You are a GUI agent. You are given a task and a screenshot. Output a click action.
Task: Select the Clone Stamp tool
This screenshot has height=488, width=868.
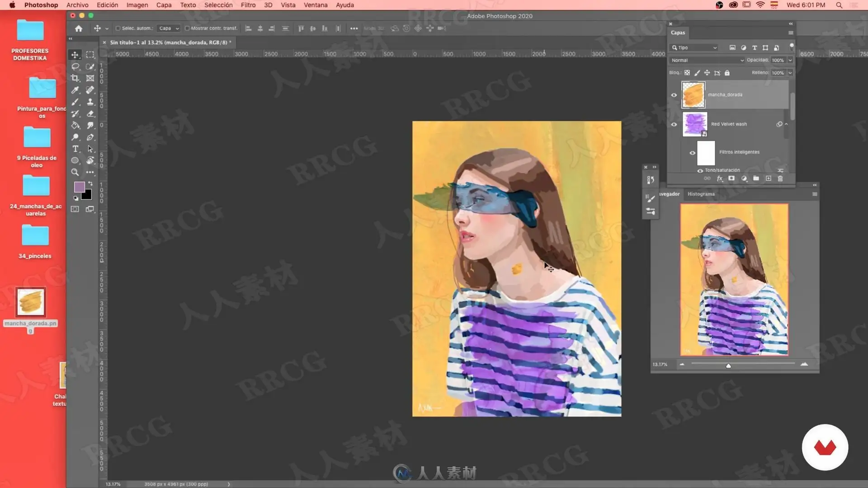pyautogui.click(x=90, y=102)
